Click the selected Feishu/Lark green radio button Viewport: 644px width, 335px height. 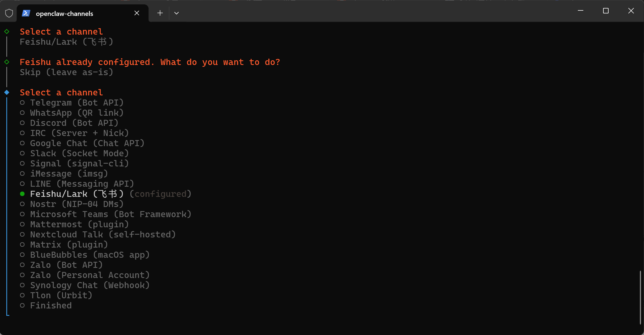22,194
